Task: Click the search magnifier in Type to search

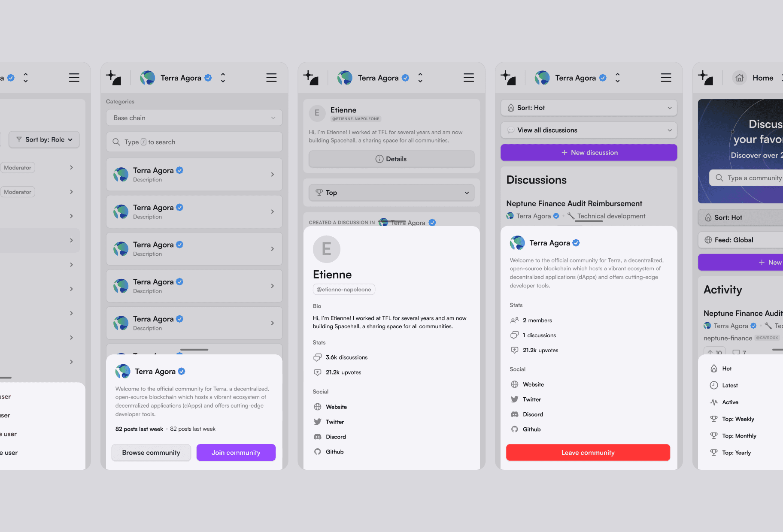Action: (x=116, y=142)
